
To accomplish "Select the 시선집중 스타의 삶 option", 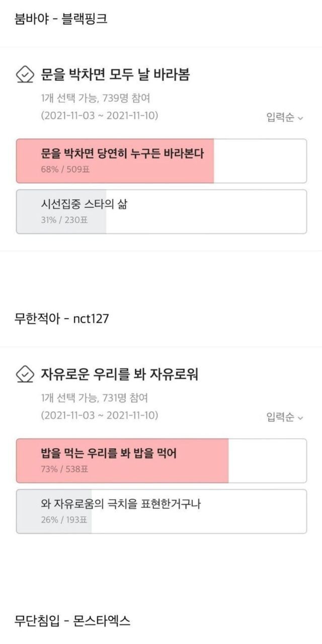I will tap(161, 211).
